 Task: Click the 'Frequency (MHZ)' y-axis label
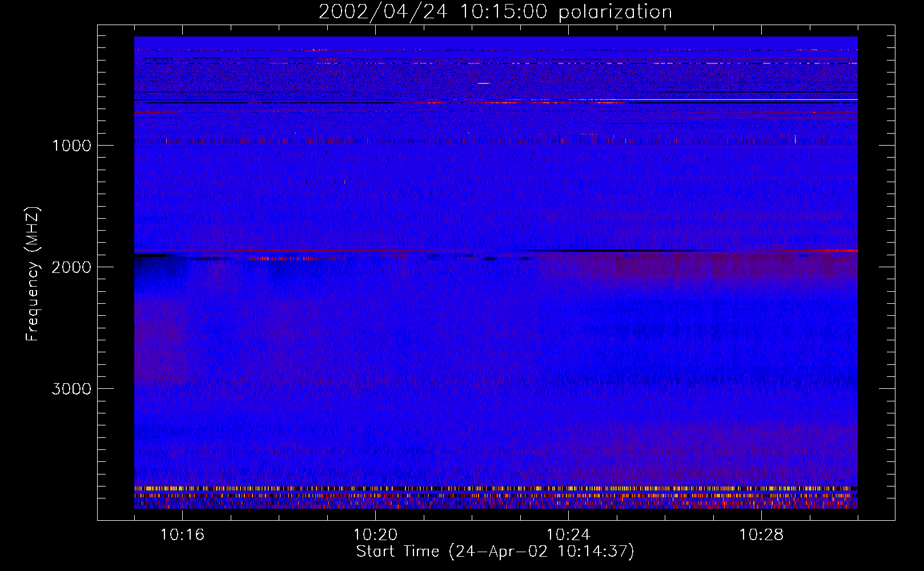coord(33,274)
